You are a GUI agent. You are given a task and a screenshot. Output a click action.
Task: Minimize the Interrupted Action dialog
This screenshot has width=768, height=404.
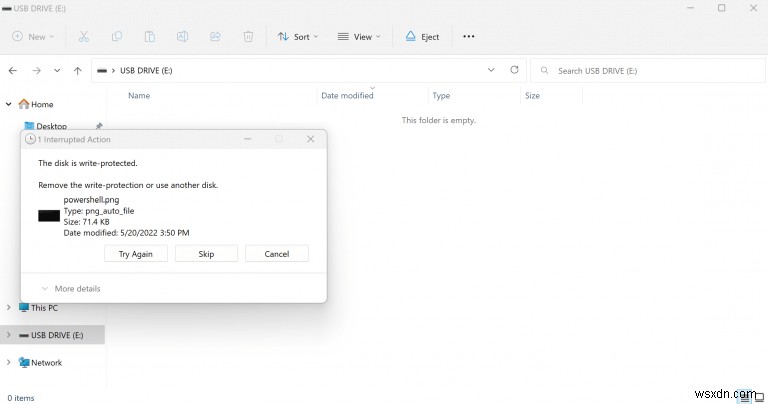point(247,139)
